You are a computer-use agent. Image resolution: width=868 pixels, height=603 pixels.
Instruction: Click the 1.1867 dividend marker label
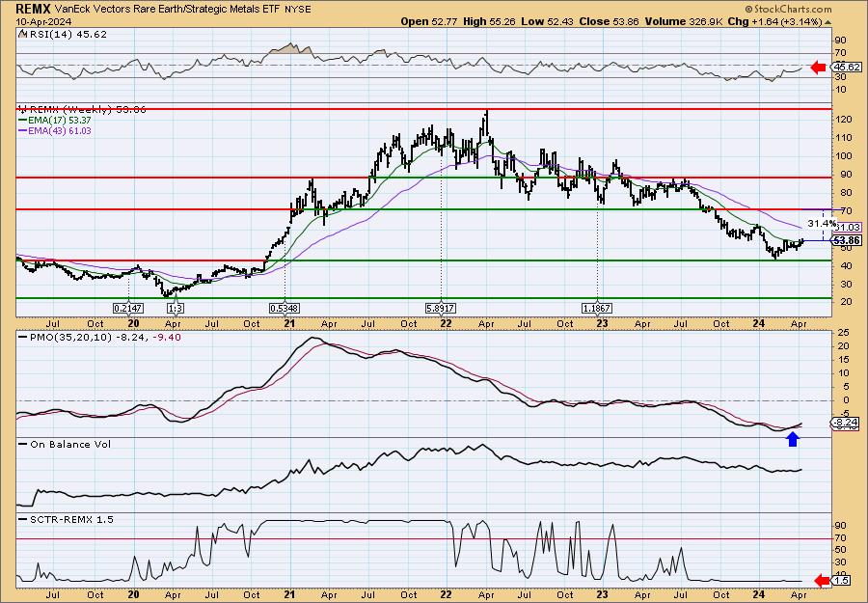(597, 308)
